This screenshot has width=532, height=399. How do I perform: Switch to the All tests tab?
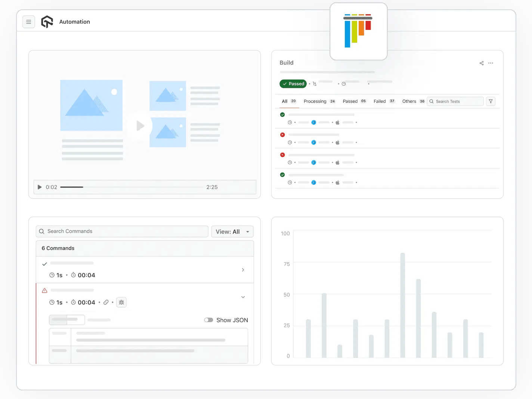pyautogui.click(x=289, y=101)
